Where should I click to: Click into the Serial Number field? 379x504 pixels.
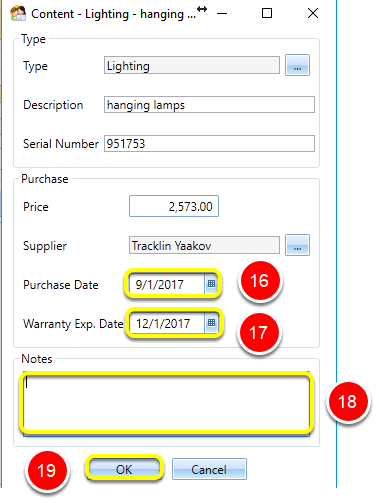pos(209,144)
